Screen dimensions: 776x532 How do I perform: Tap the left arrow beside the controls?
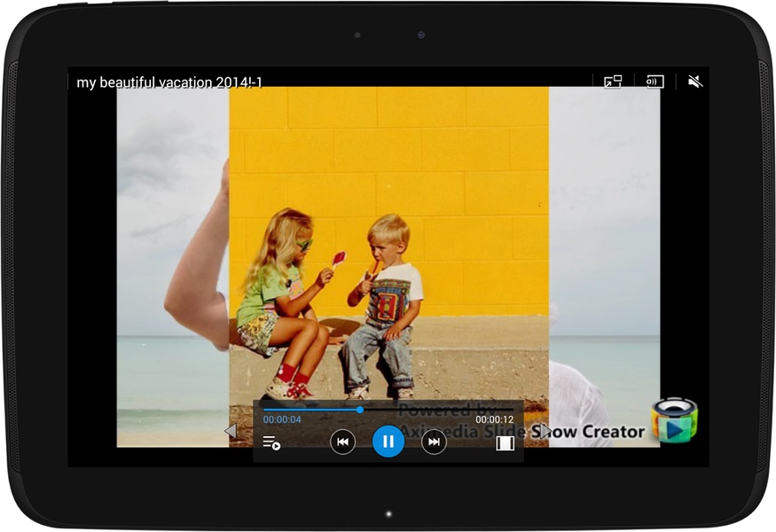coord(231,431)
